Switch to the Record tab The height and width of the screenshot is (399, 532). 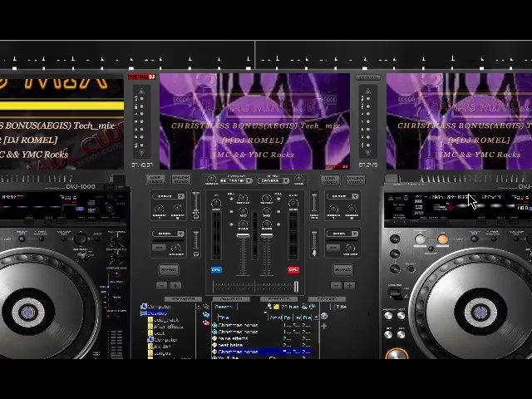tap(327, 299)
